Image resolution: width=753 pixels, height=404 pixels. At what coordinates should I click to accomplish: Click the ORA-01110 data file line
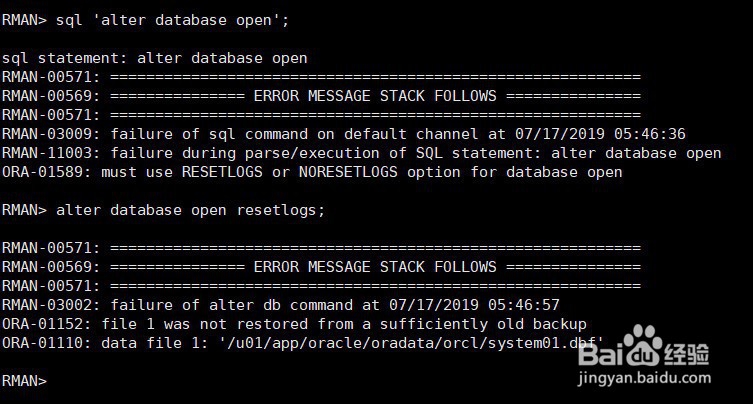click(x=303, y=343)
